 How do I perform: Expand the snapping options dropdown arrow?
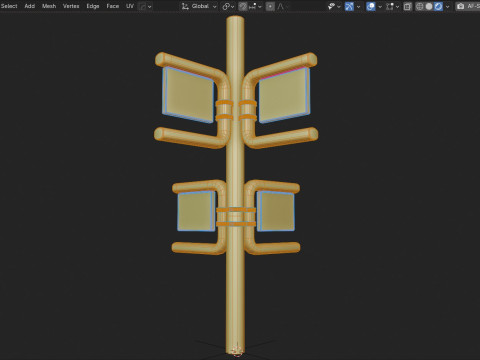point(260,6)
